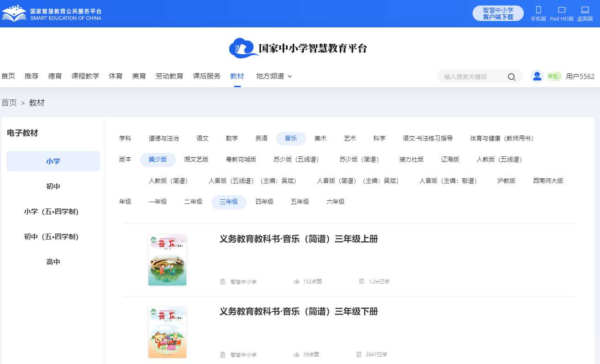Click the user avatar icon
The height and width of the screenshot is (364, 600).
(537, 76)
